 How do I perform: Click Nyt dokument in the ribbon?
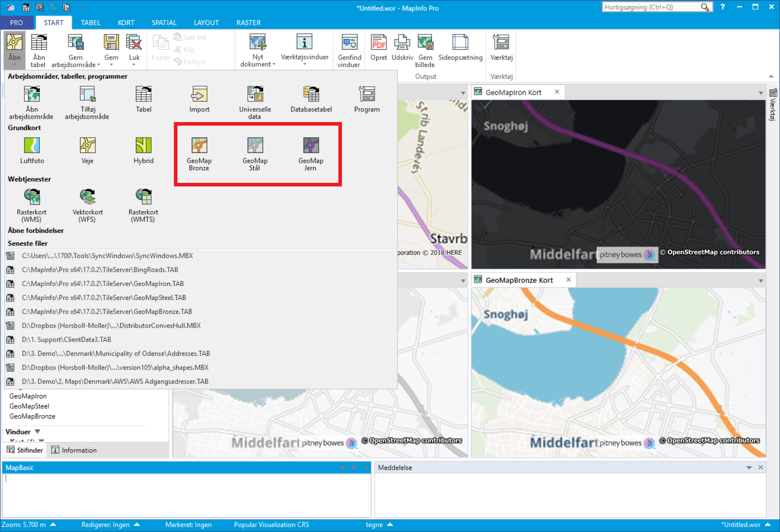click(258, 50)
